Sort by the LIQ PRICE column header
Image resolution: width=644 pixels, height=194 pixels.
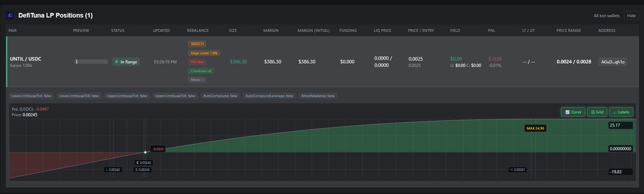(383, 30)
